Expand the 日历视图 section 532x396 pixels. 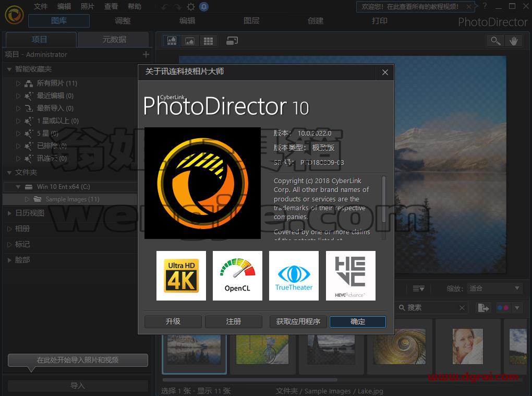(x=9, y=213)
